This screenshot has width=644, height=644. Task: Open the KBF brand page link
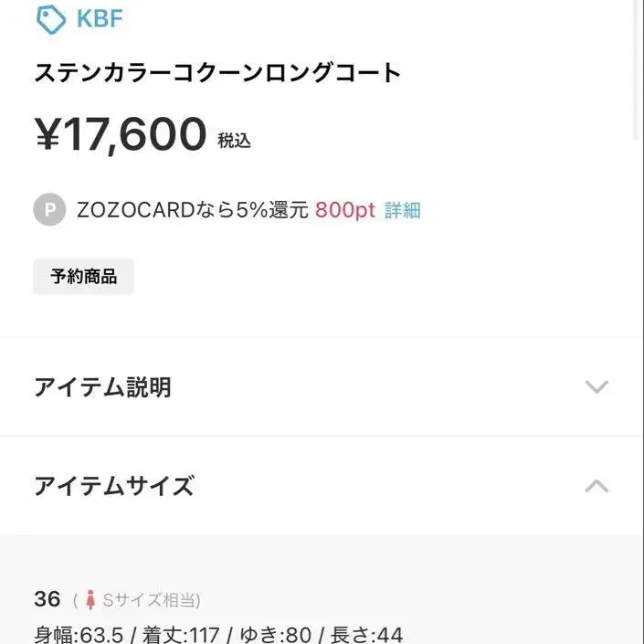[x=100, y=18]
